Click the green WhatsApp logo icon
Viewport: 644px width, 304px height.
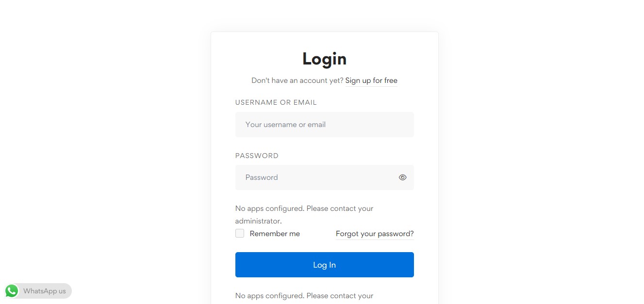pos(12,291)
